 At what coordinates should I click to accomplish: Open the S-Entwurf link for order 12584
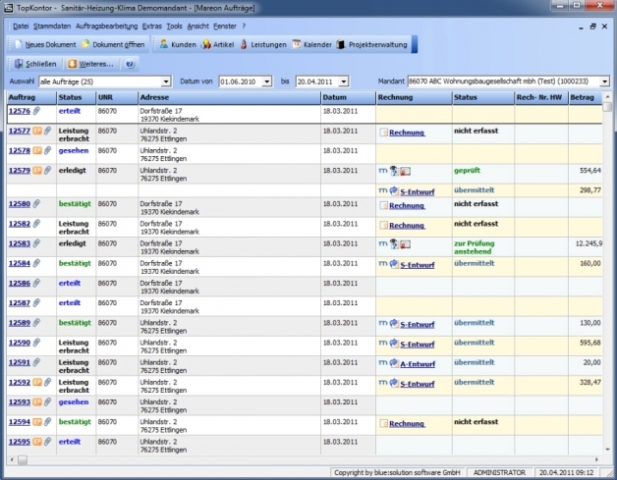point(415,264)
